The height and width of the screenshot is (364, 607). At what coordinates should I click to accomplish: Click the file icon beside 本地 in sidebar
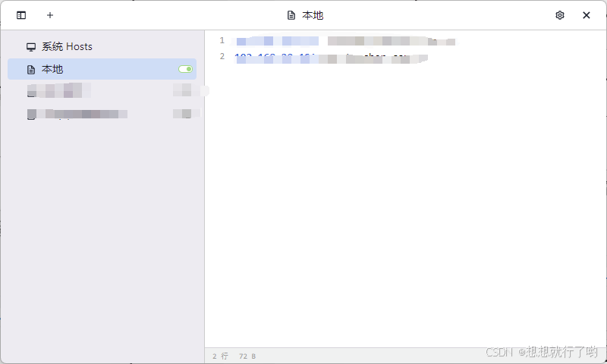click(x=31, y=70)
